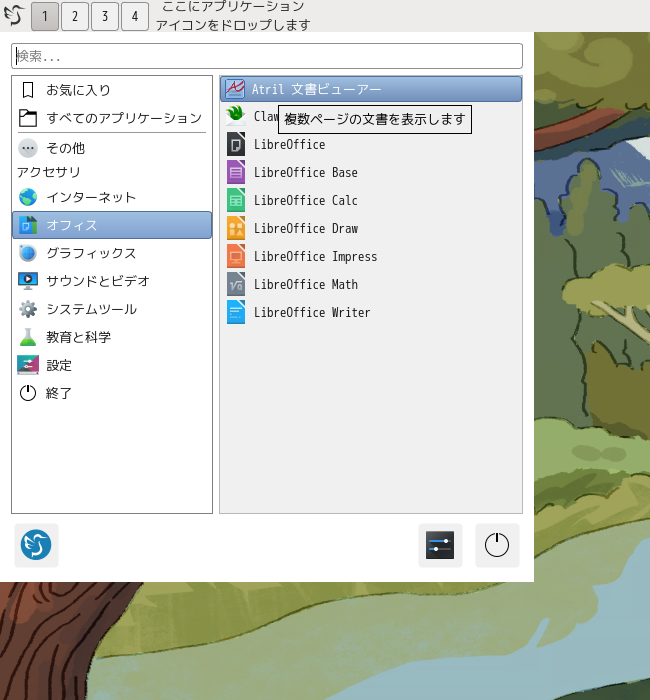Focus the 検索 search field
Screen dimensions: 650x700
coord(267,56)
